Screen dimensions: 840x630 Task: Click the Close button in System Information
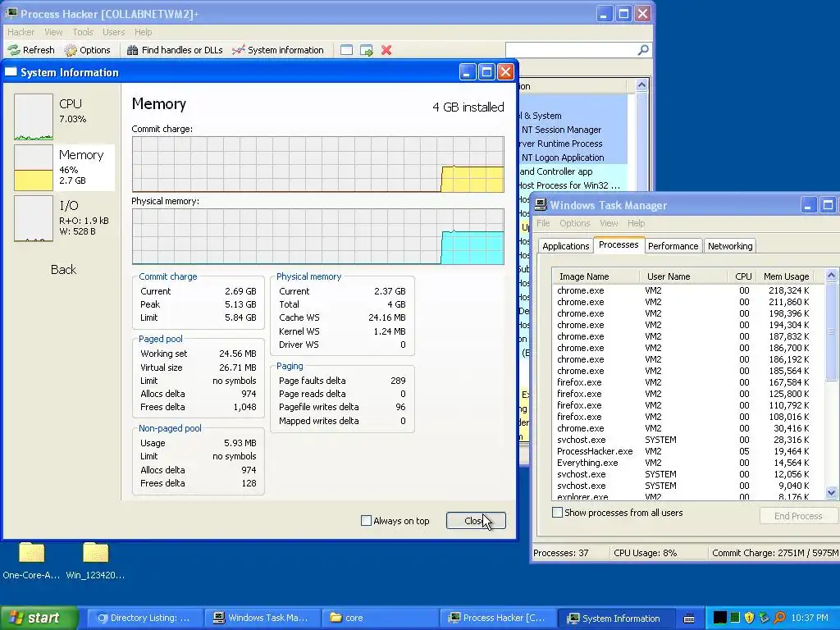tap(476, 520)
